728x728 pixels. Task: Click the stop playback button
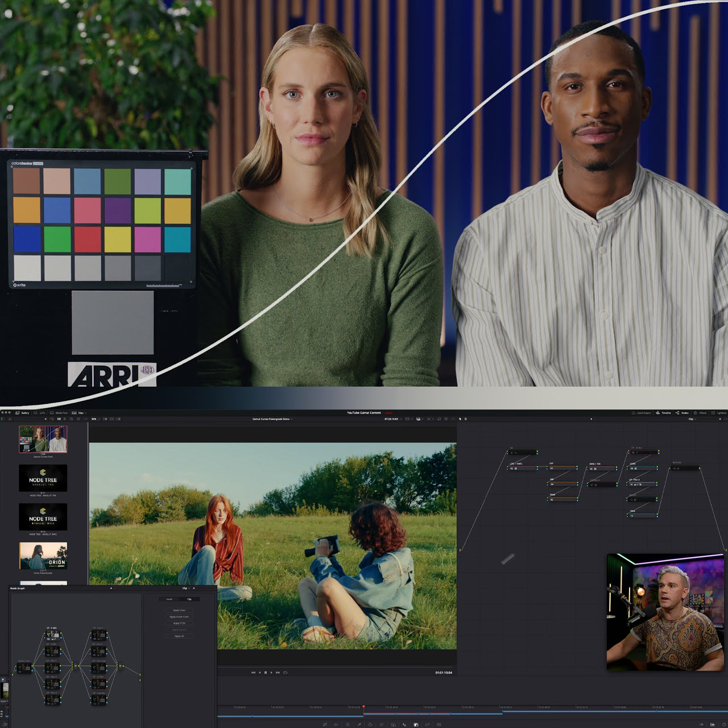click(266, 672)
